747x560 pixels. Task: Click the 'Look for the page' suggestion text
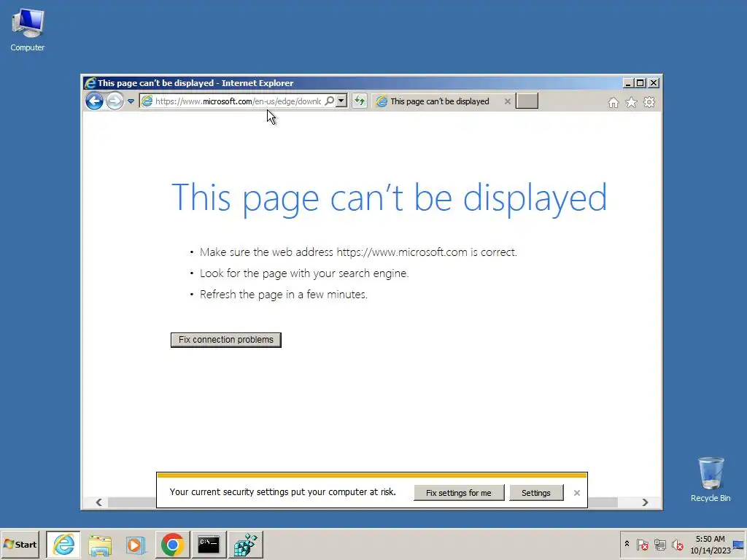pyautogui.click(x=304, y=273)
